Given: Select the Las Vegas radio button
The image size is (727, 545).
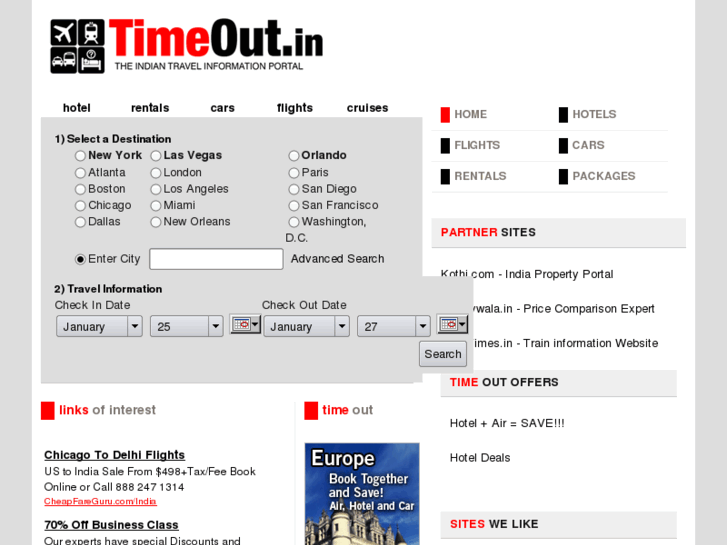Looking at the screenshot, I should [x=156, y=156].
